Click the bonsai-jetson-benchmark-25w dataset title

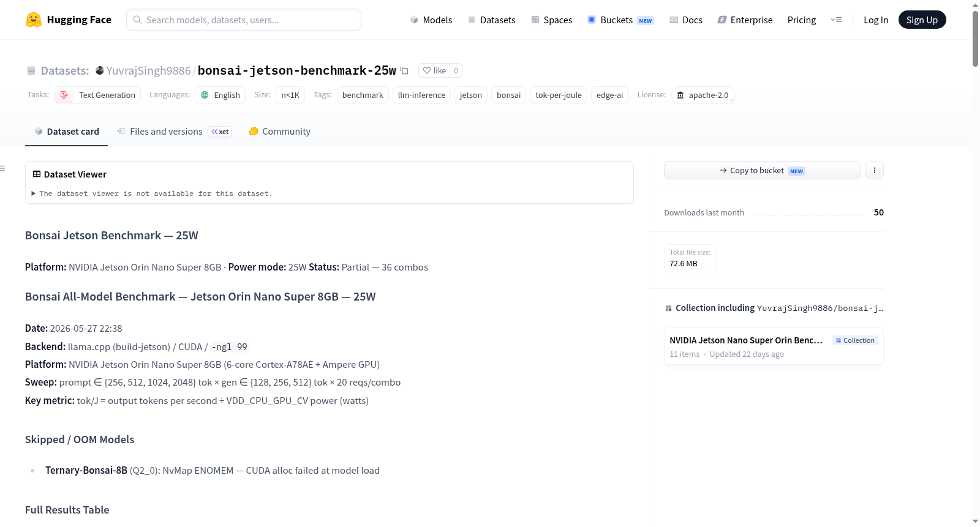coord(297,70)
